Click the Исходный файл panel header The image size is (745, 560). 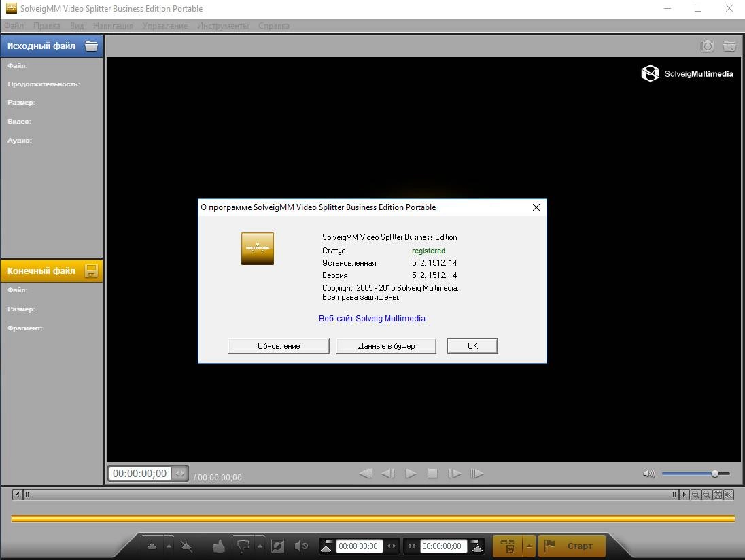(52, 46)
